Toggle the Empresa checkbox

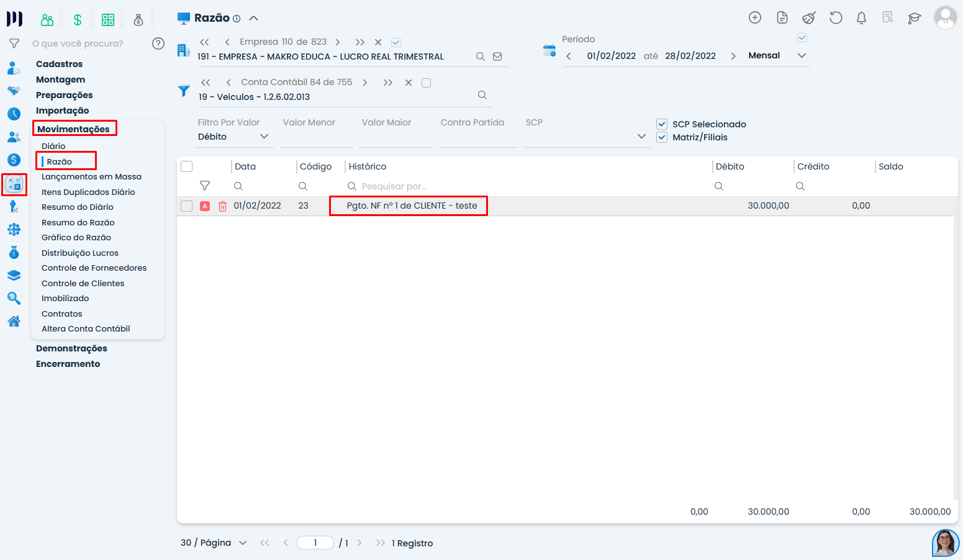pyautogui.click(x=396, y=42)
